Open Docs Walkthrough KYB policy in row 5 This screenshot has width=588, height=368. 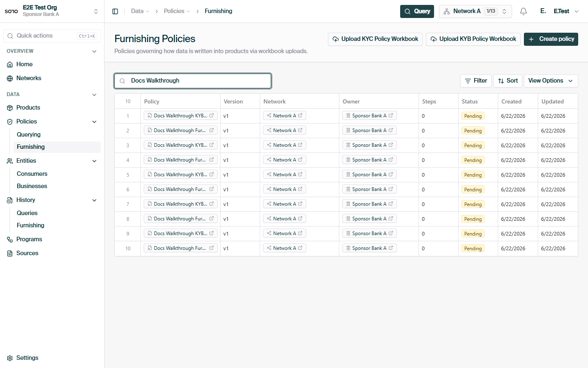[x=180, y=175]
